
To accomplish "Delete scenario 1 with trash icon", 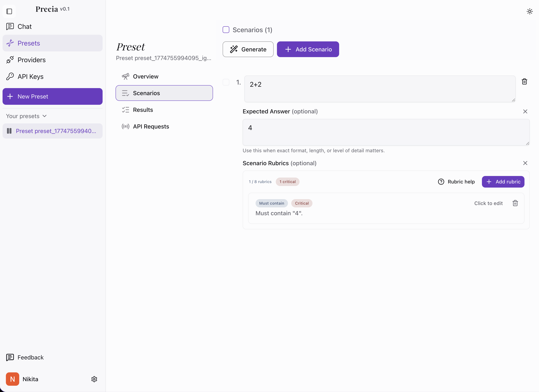I will (524, 82).
